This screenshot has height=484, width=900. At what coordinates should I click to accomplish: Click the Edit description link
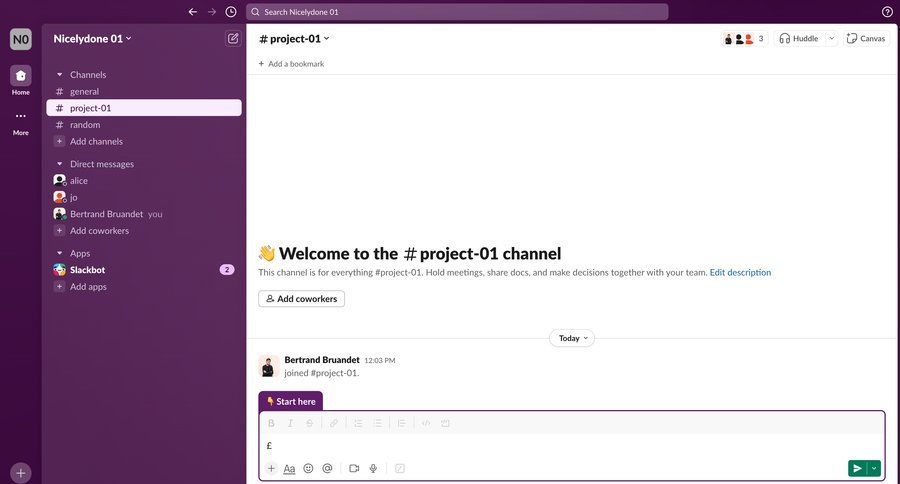pyautogui.click(x=740, y=272)
